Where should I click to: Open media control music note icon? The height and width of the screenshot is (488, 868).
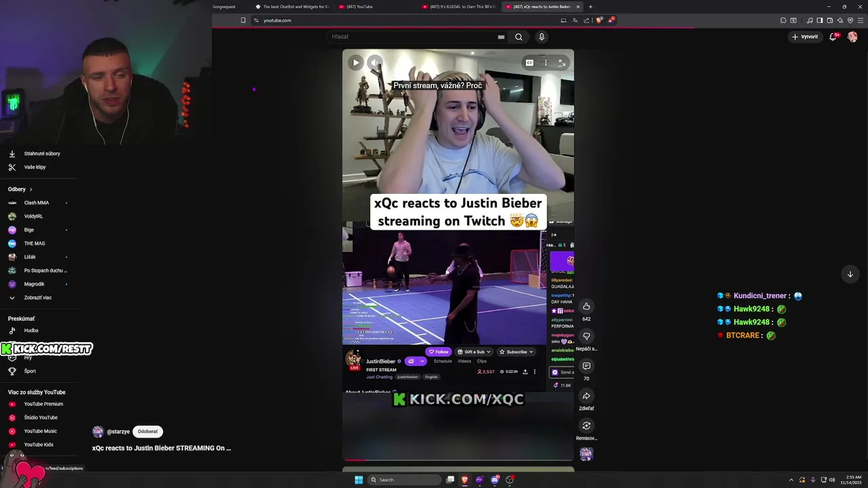point(810,20)
